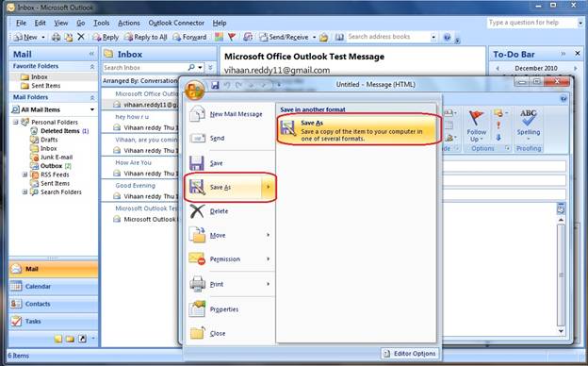Click the Send icon in Office menu
Image resolution: width=588 pixels, height=366 pixels.
tap(197, 138)
